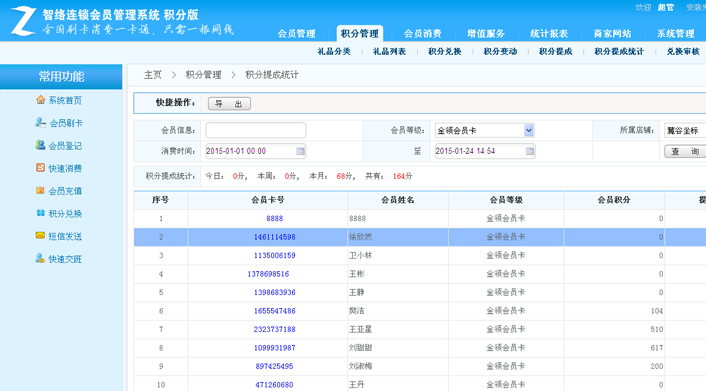This screenshot has width=706, height=391.
Task: Open 快速交班 sidebar link
Action: [x=65, y=259]
